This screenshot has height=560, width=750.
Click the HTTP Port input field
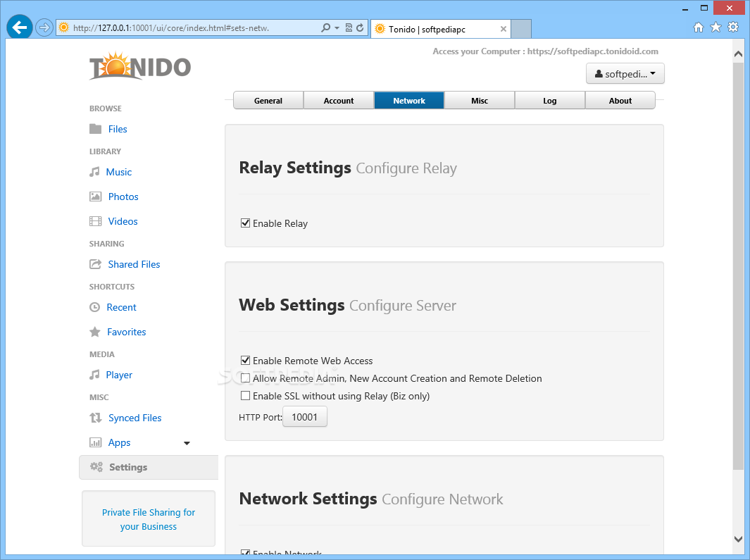point(305,417)
